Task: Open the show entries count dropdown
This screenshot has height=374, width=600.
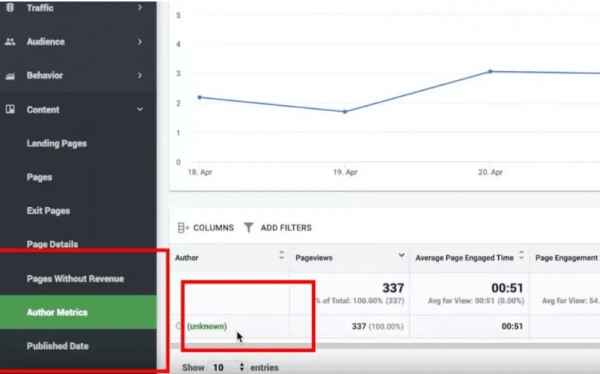Action: (x=227, y=367)
